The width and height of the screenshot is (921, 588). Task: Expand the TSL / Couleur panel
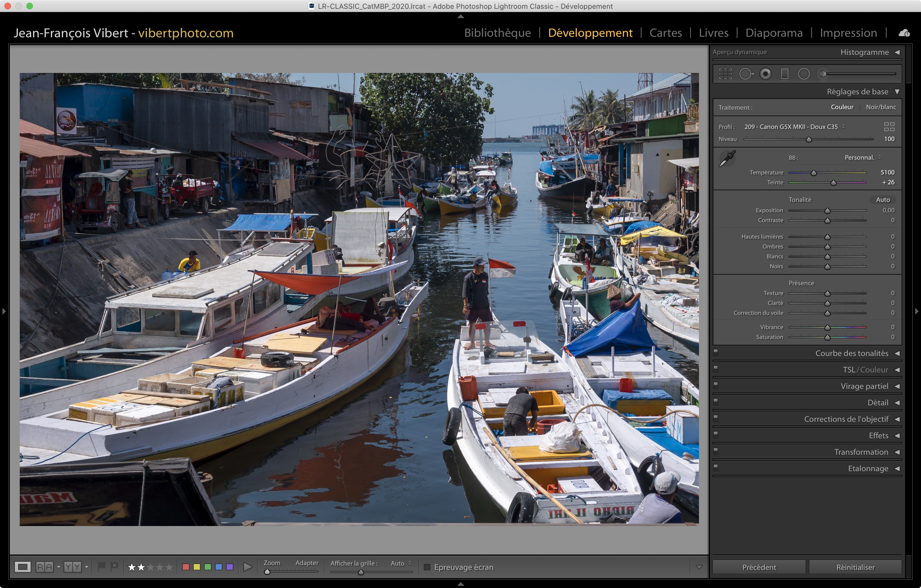pyautogui.click(x=897, y=370)
